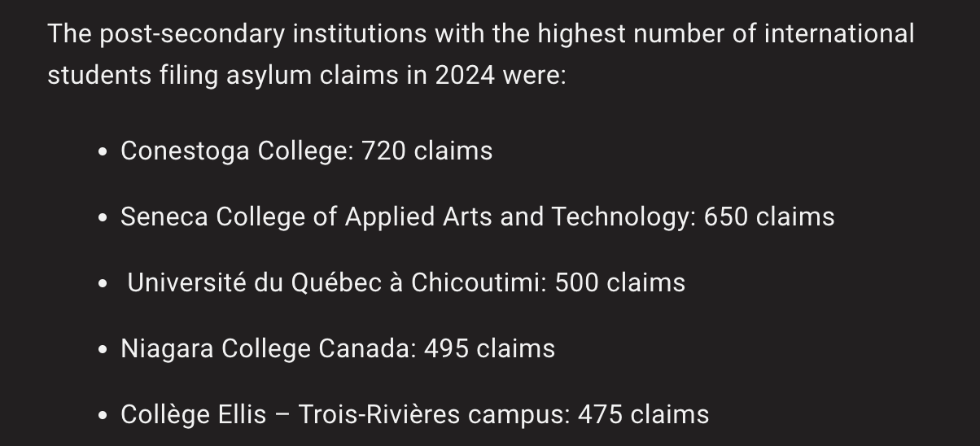Select the Seneca College of Applied Arts line

click(x=477, y=217)
